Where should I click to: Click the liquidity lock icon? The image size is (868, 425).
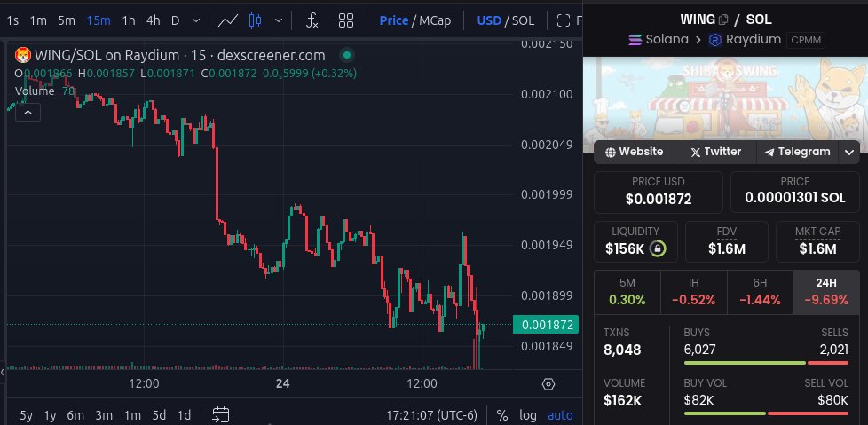657,248
